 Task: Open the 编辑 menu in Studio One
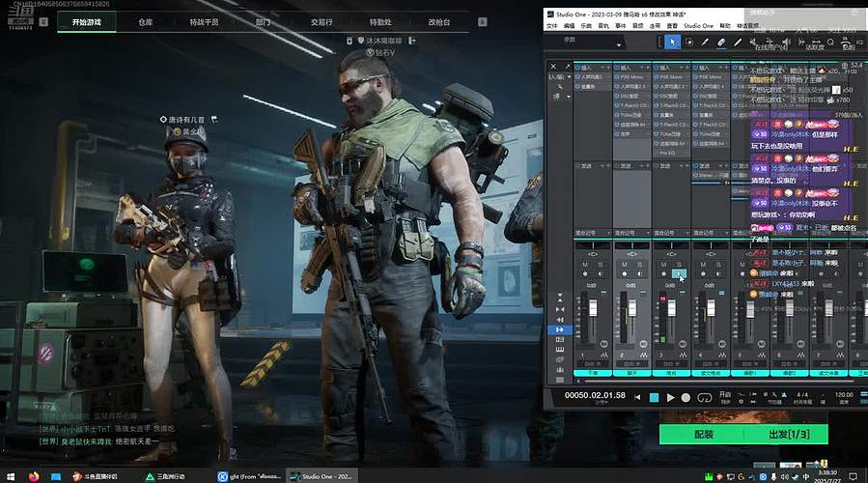(x=569, y=26)
